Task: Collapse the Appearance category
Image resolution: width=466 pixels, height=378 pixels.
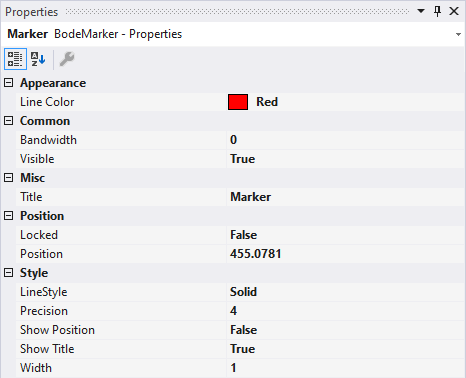Action: [8, 83]
